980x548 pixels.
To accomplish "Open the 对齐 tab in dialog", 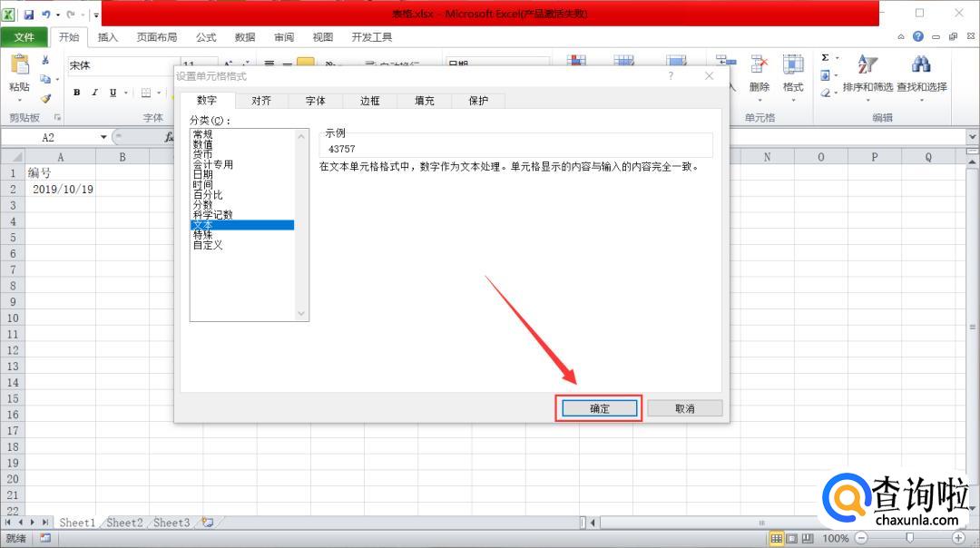I will (261, 101).
